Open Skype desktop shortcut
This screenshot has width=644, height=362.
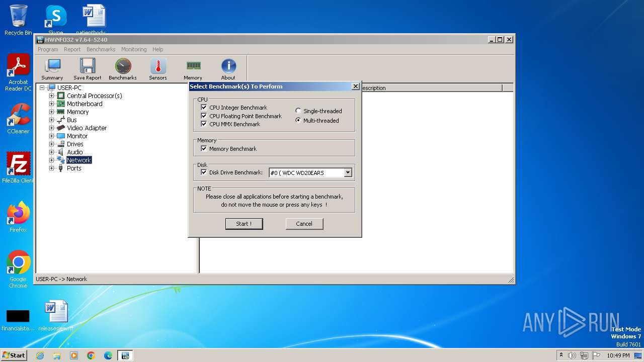point(55,19)
